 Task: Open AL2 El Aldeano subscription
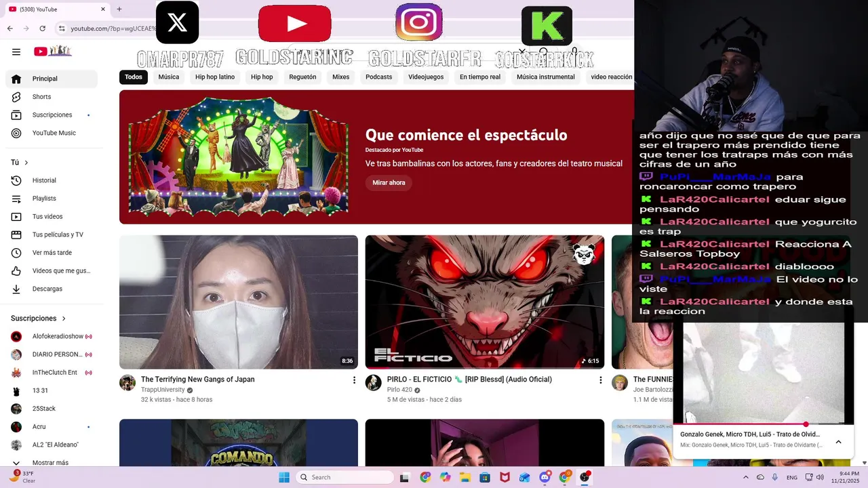point(52,445)
